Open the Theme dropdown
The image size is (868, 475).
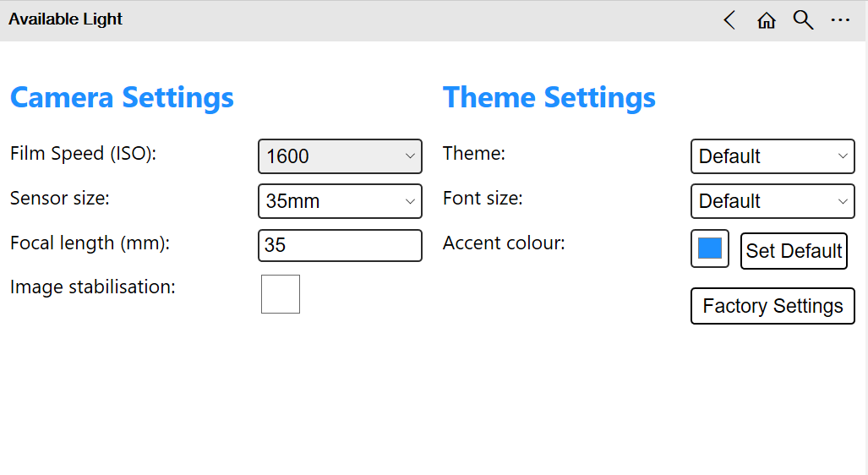[772, 156]
